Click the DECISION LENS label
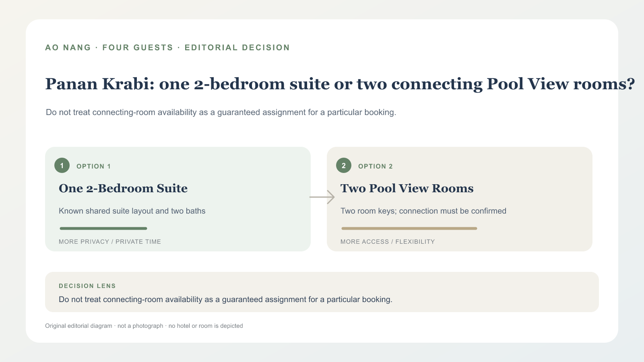Image resolution: width=644 pixels, height=362 pixels. [87, 286]
